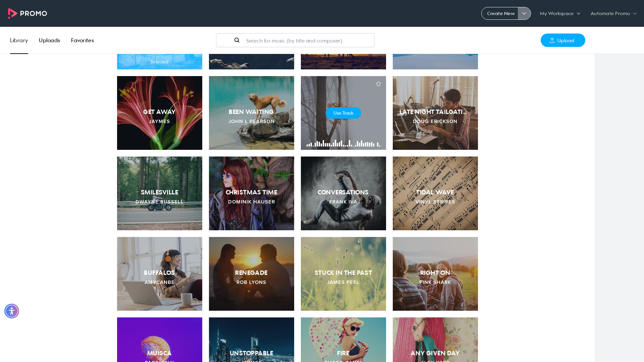Open the Create New dropdown arrow
This screenshot has width=644, height=362.
coord(524,13)
